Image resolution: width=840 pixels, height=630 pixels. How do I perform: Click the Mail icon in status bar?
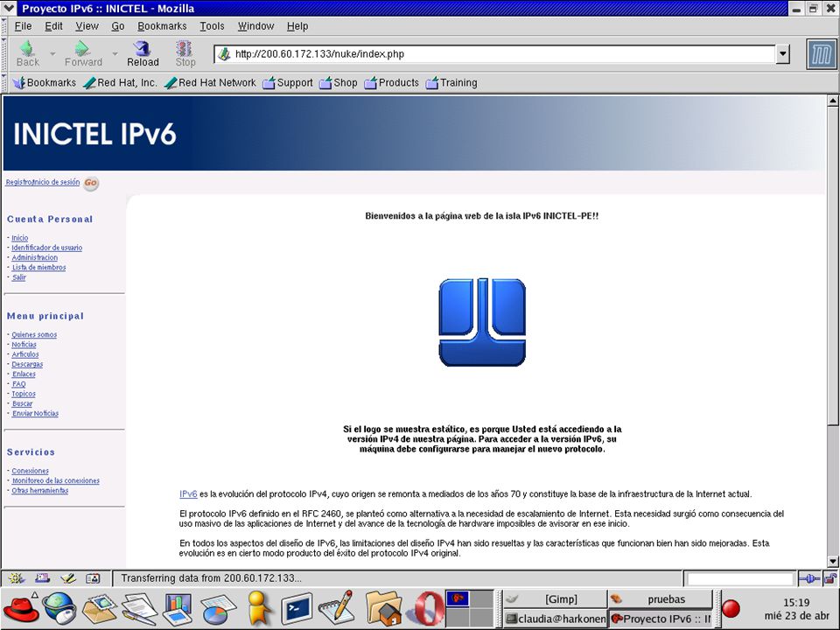tap(42, 578)
